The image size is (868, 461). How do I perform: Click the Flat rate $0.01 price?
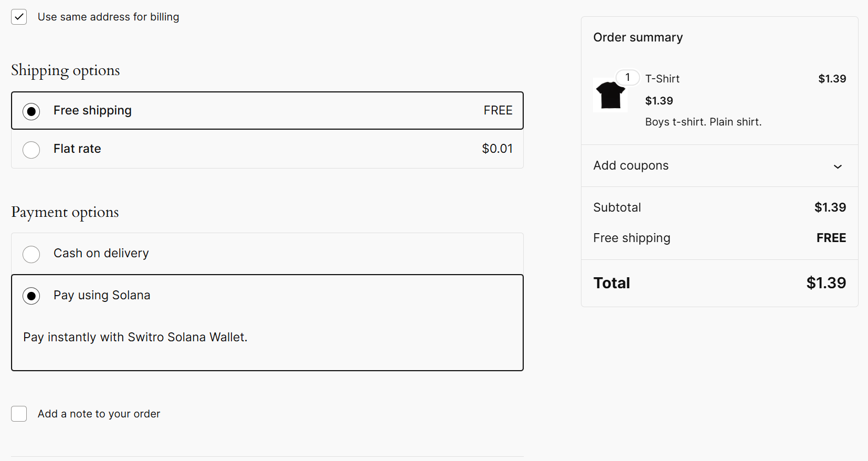497,149
